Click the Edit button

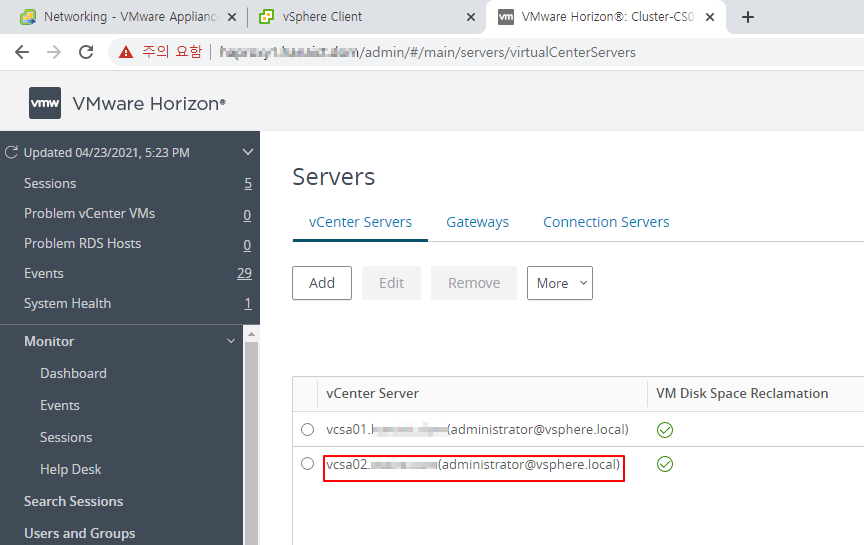(x=391, y=283)
